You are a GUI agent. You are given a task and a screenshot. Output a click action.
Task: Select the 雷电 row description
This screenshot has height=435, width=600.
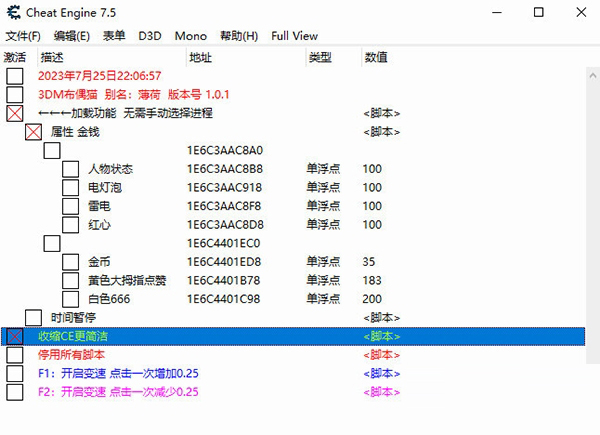click(x=99, y=206)
